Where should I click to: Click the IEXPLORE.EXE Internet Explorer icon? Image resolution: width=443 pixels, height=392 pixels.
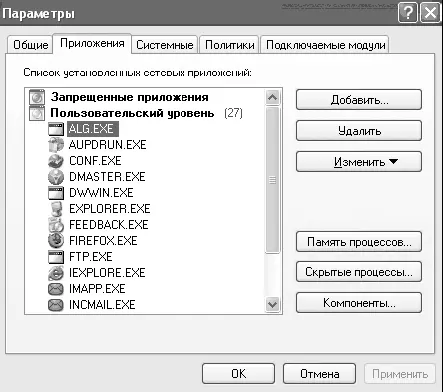(56, 273)
